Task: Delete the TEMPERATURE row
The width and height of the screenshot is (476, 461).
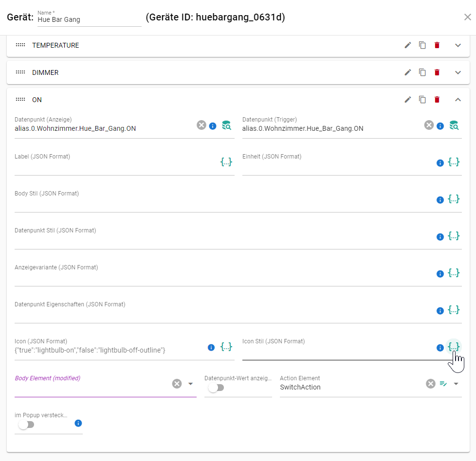Action: coord(437,45)
